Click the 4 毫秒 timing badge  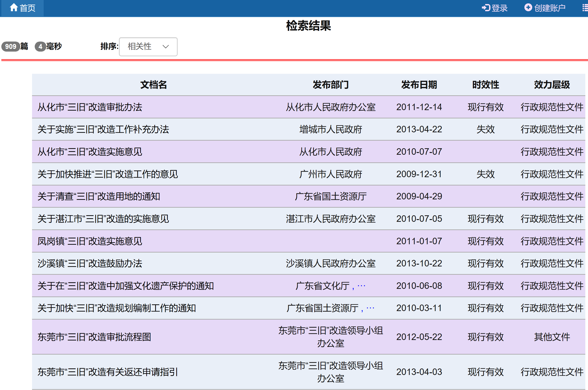pyautogui.click(x=40, y=46)
